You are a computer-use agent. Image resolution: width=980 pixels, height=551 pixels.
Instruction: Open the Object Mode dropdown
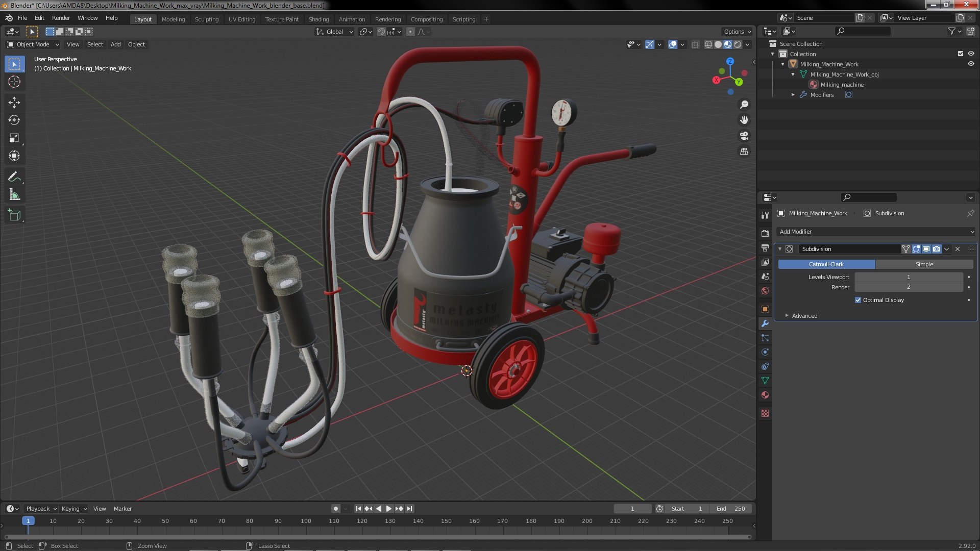click(x=33, y=44)
